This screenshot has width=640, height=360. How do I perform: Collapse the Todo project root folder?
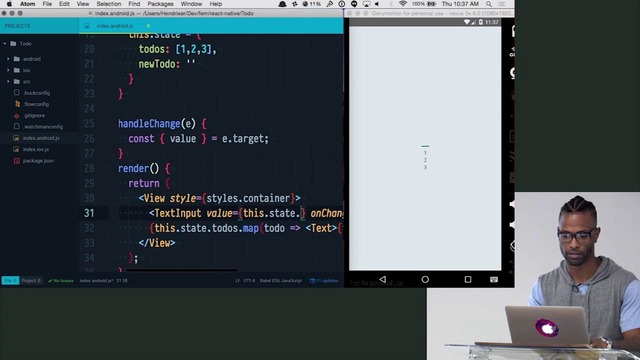[5, 44]
